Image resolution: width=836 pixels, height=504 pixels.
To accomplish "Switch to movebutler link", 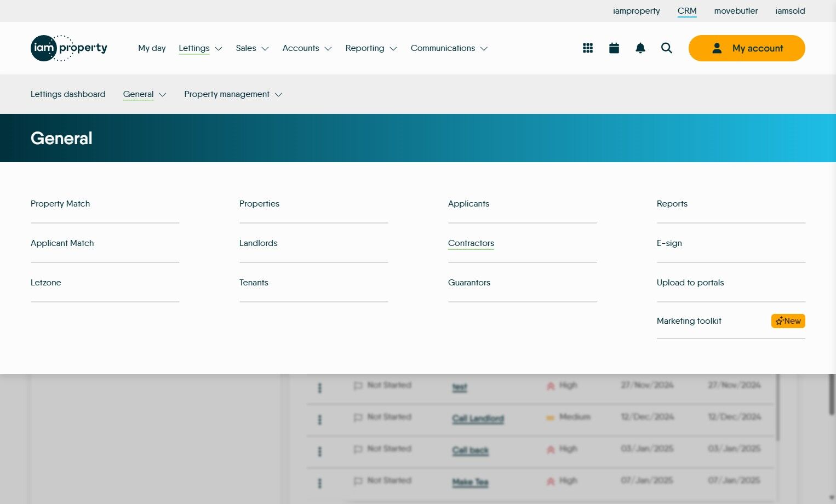I will click(x=736, y=11).
